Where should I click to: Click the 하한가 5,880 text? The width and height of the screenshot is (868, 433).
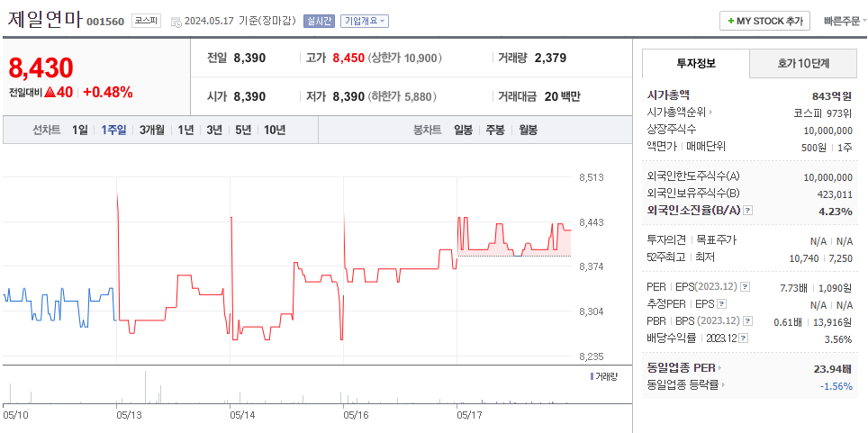click(402, 96)
